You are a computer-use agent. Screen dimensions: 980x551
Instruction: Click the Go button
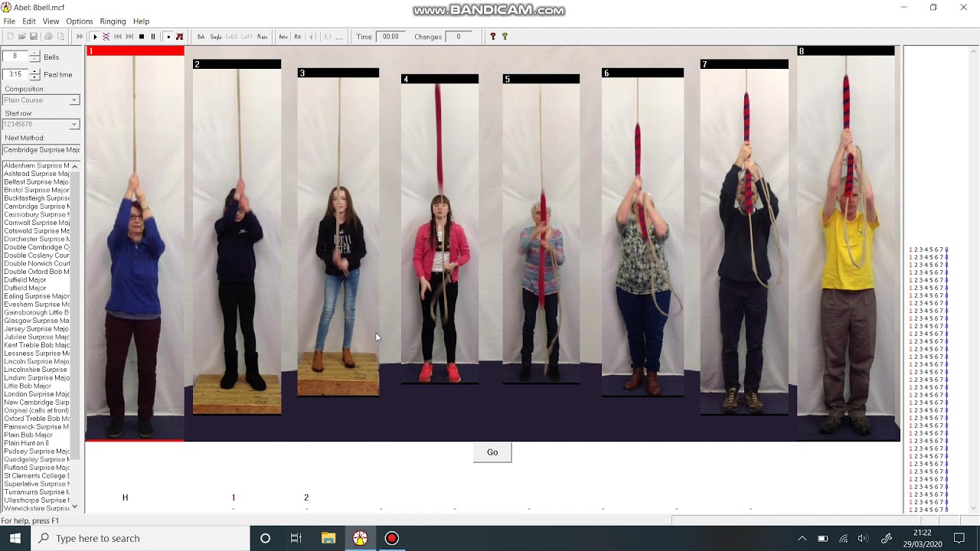pos(492,452)
